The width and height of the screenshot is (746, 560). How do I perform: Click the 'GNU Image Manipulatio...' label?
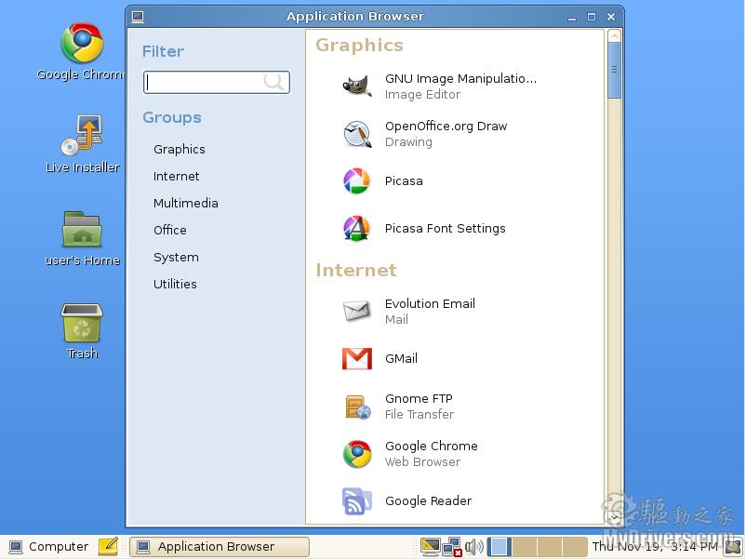point(460,78)
